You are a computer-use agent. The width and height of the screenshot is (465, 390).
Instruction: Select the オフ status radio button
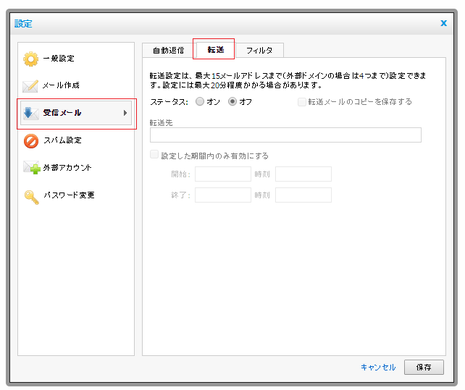click(x=232, y=101)
